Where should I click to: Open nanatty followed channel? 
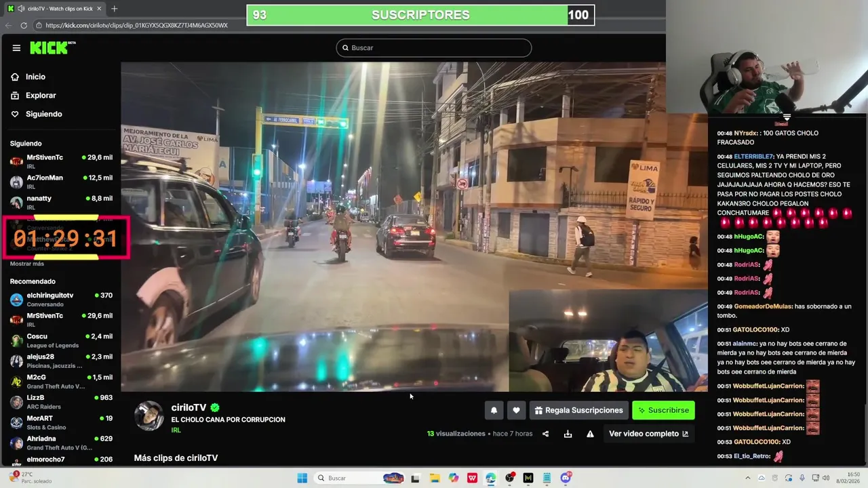coord(61,201)
